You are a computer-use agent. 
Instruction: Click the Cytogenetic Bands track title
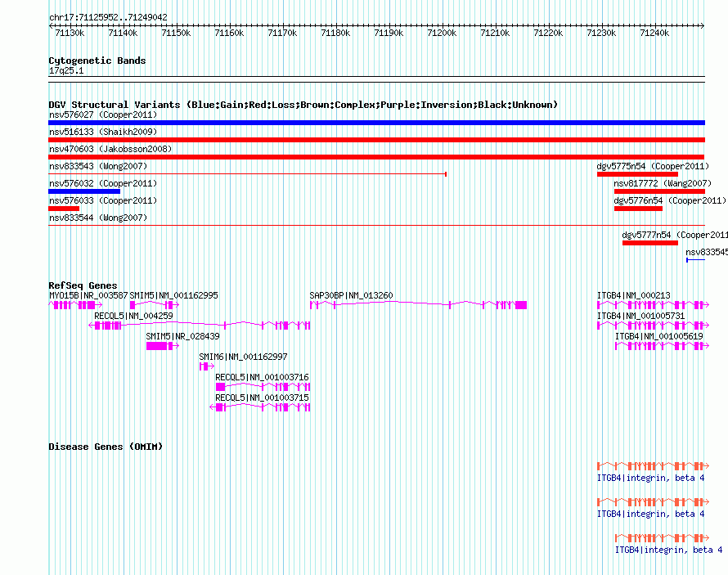(x=97, y=61)
